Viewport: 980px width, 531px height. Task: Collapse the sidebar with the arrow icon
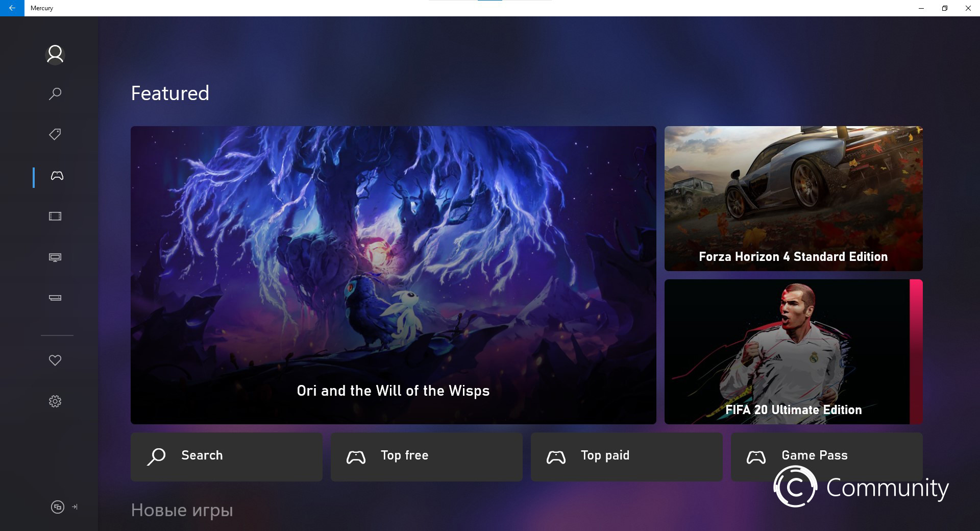pos(75,507)
